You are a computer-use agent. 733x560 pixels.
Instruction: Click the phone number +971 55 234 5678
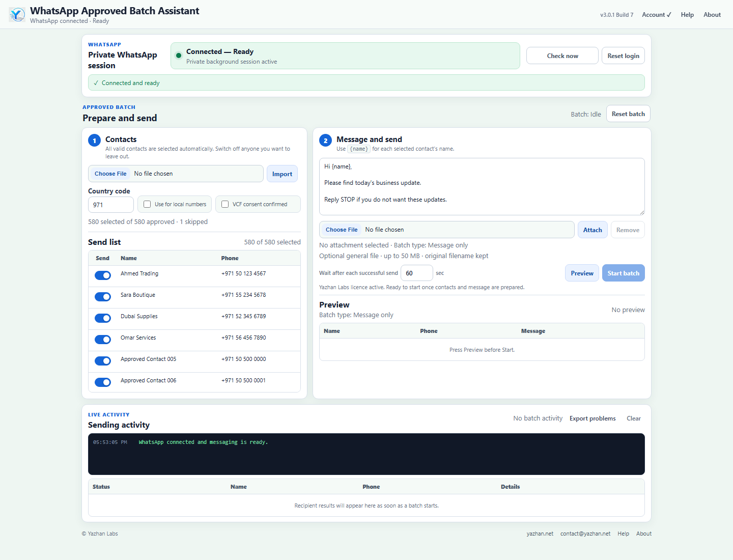coord(243,295)
